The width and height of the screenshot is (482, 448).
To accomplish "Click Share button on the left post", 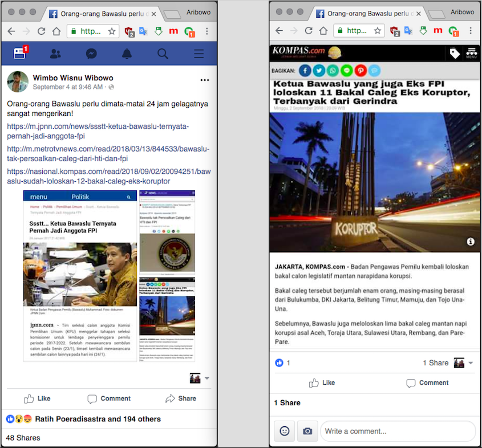I will pyautogui.click(x=180, y=398).
